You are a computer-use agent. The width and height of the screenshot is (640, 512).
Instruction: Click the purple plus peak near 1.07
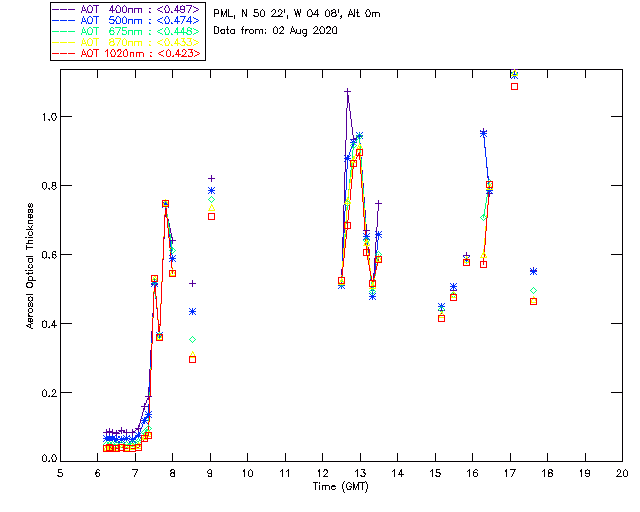[x=347, y=91]
